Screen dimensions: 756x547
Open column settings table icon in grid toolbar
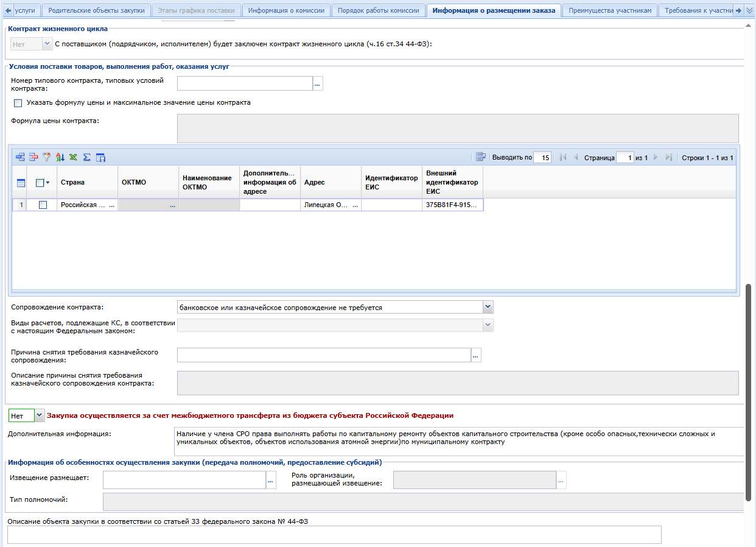click(x=100, y=157)
